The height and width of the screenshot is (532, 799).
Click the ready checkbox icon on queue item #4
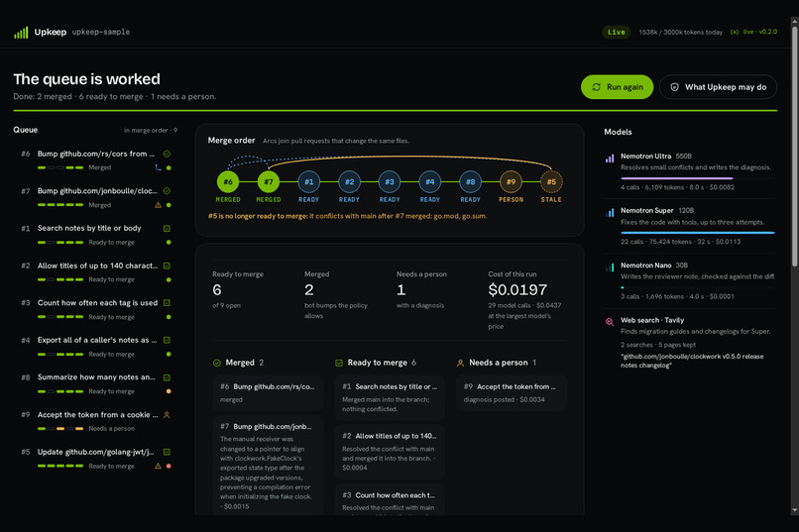167,340
